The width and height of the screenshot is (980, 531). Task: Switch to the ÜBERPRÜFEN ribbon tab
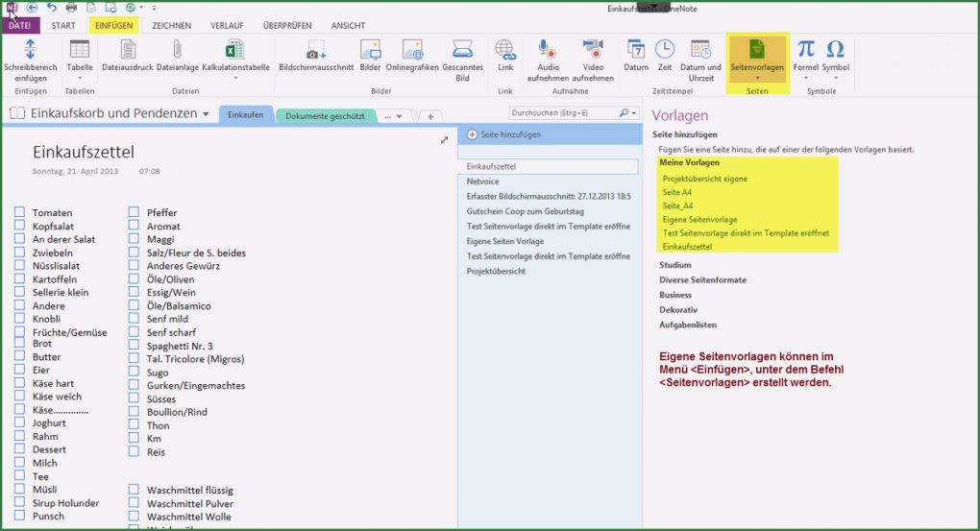click(x=287, y=26)
